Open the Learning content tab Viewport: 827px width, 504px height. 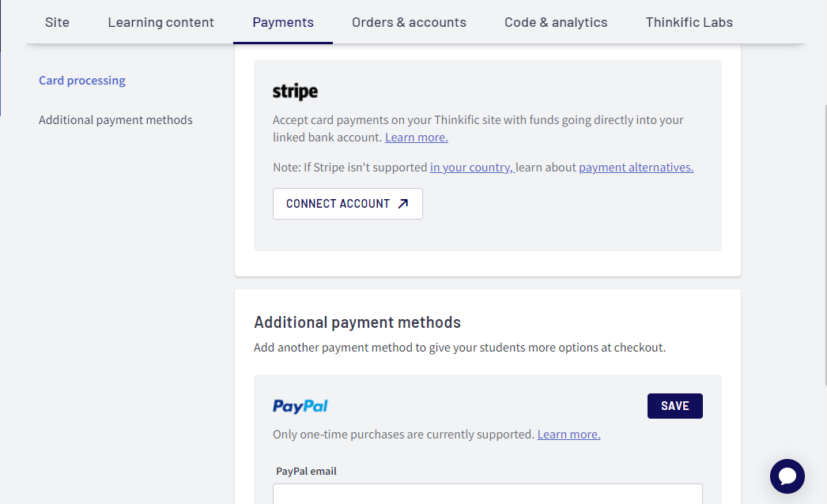tap(160, 22)
